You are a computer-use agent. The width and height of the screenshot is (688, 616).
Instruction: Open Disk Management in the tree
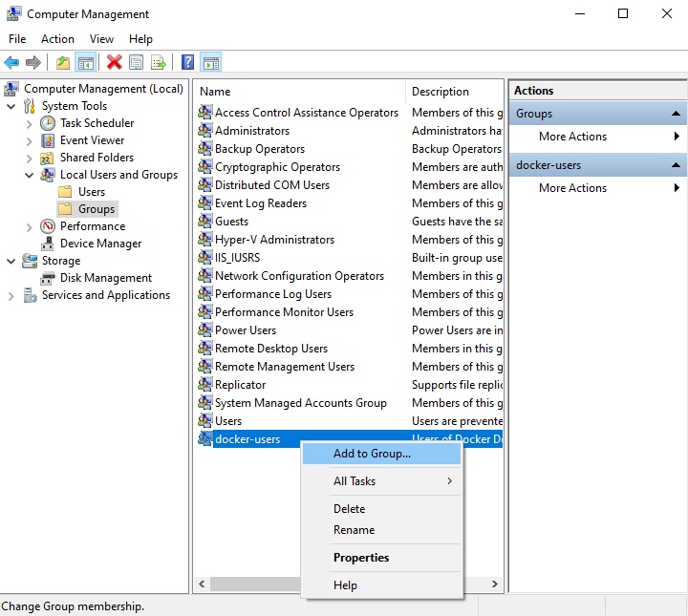pyautogui.click(x=105, y=278)
